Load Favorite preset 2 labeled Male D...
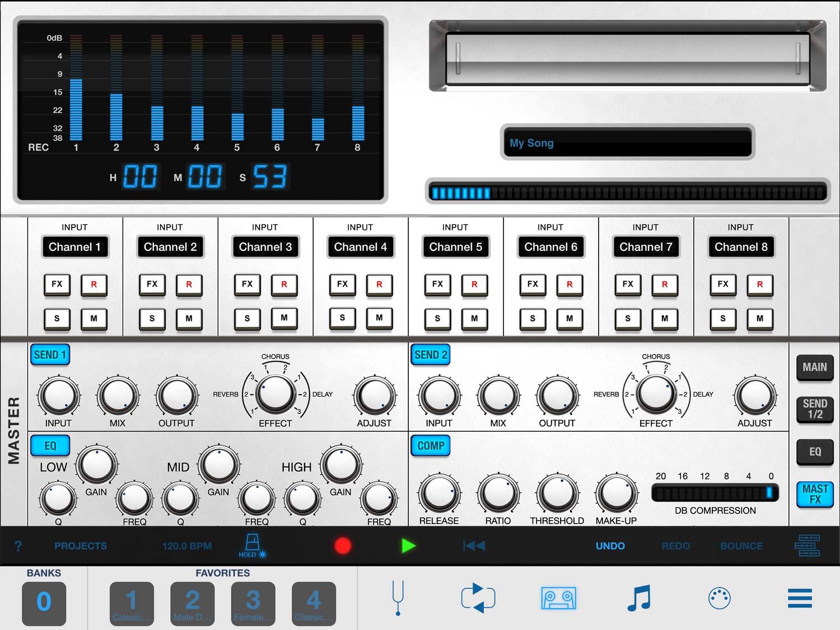840x630 pixels. (x=192, y=604)
